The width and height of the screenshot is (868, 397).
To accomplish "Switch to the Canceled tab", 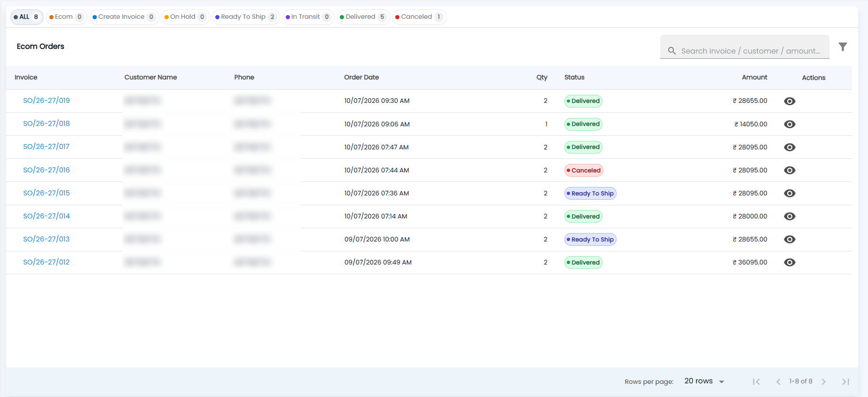I will pos(419,17).
